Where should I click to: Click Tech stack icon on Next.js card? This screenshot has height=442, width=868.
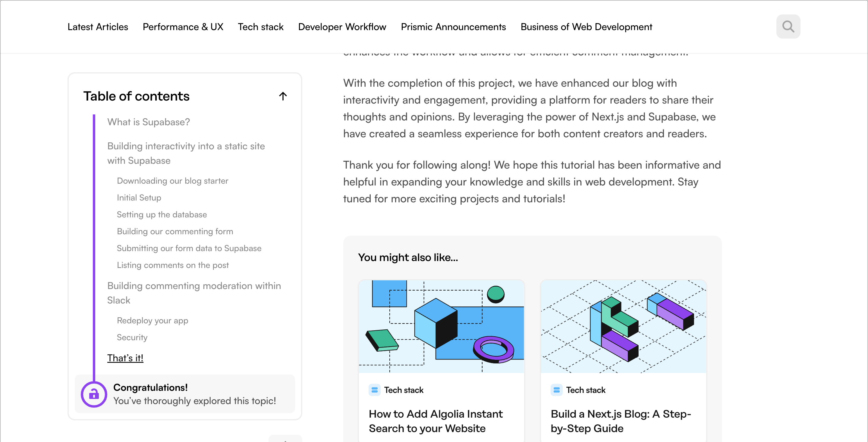(x=556, y=390)
